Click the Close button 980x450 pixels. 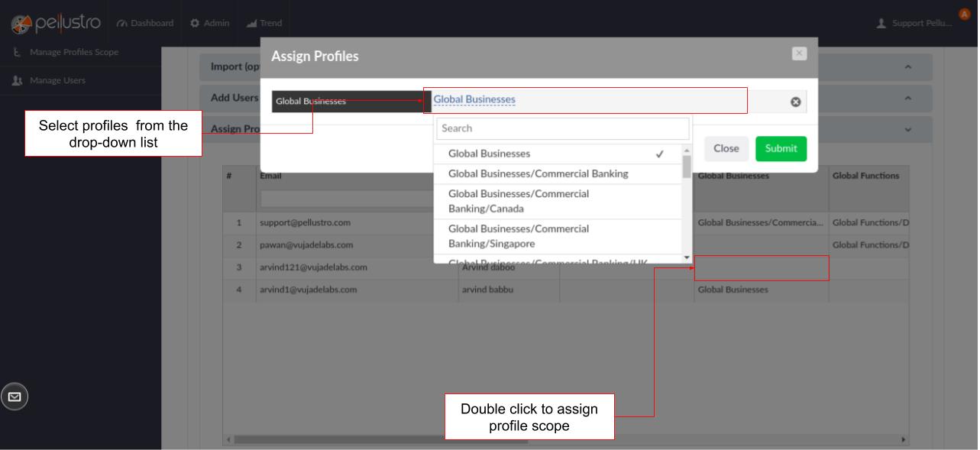click(x=726, y=148)
